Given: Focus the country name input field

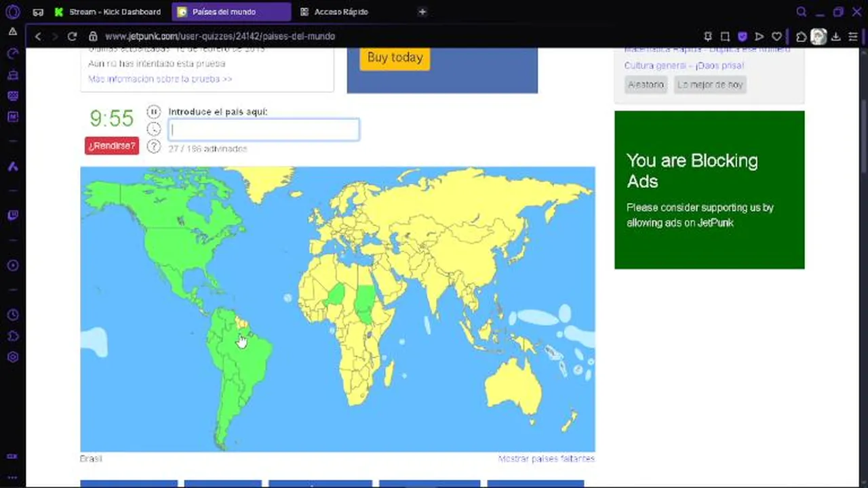Looking at the screenshot, I should click(x=264, y=129).
